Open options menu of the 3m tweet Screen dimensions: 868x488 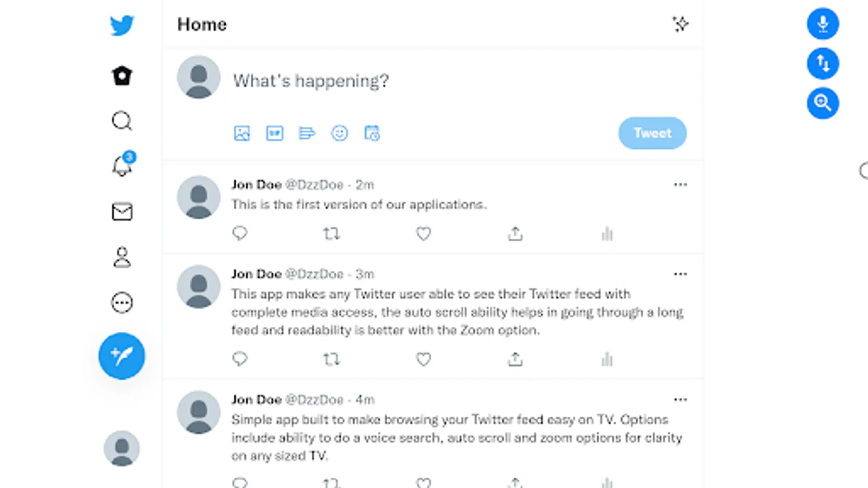click(x=680, y=274)
